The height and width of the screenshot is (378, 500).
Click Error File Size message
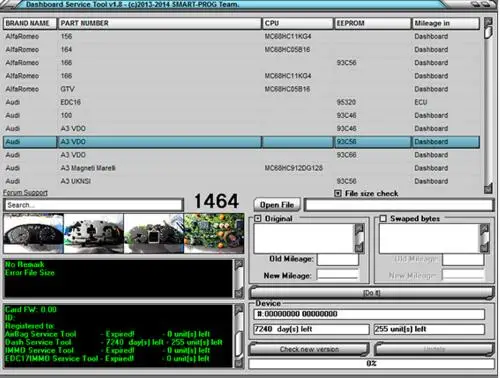30,273
